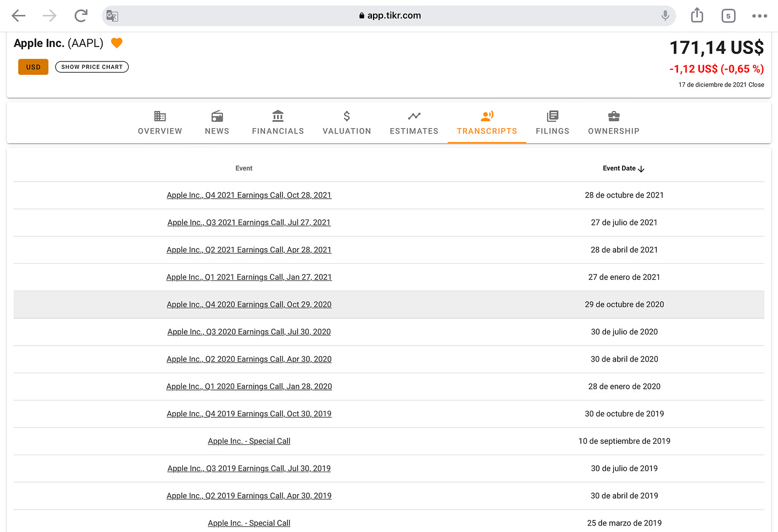Click the SHOW PRICE CHART button
This screenshot has width=778, height=532.
click(92, 67)
